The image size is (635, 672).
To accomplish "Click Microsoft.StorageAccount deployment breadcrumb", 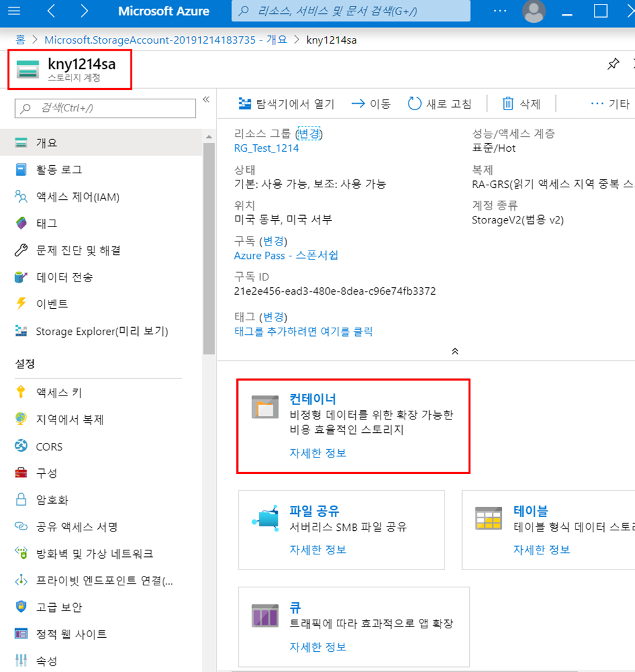I will click(x=165, y=40).
